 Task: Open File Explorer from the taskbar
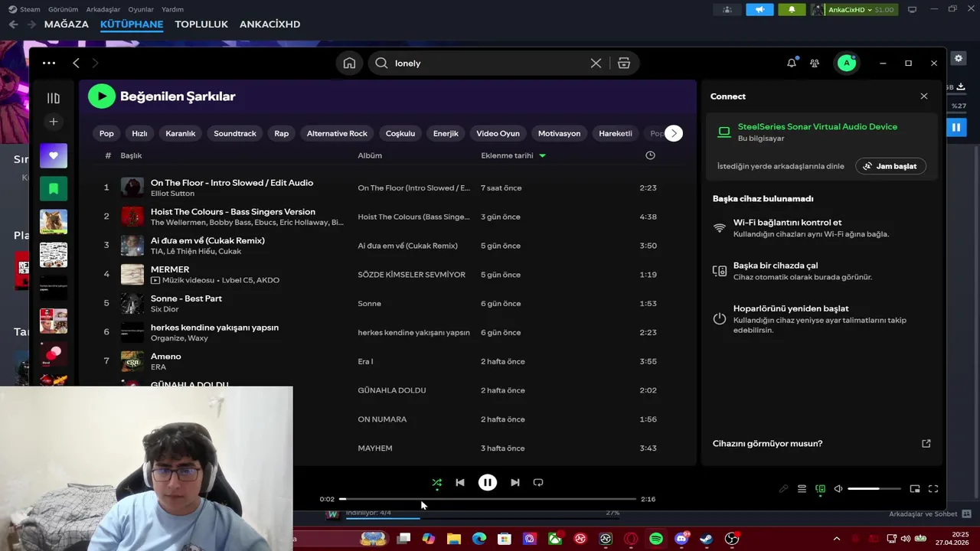coord(454,539)
